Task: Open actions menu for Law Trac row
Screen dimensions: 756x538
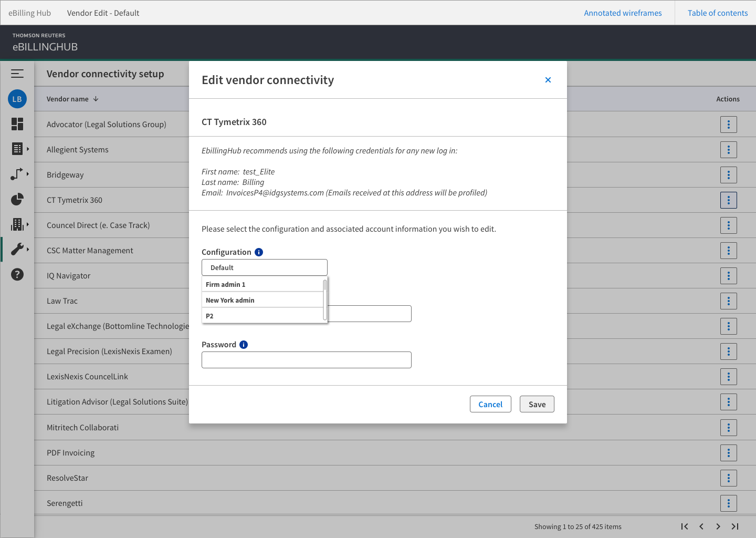Action: point(729,301)
